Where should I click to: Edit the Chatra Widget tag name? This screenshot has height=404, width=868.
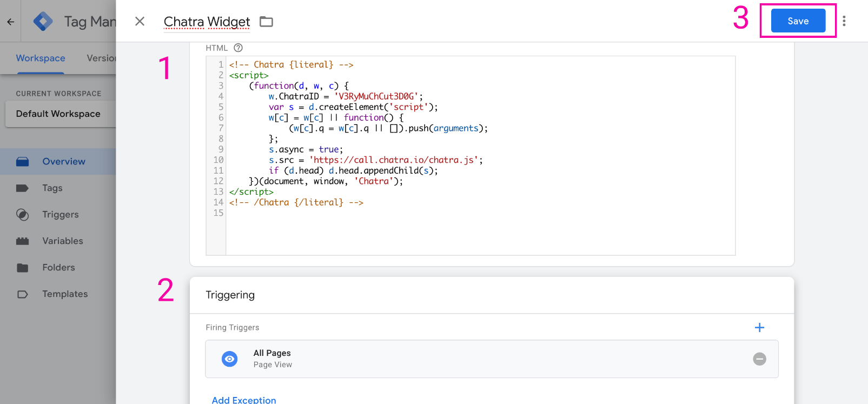tap(207, 22)
